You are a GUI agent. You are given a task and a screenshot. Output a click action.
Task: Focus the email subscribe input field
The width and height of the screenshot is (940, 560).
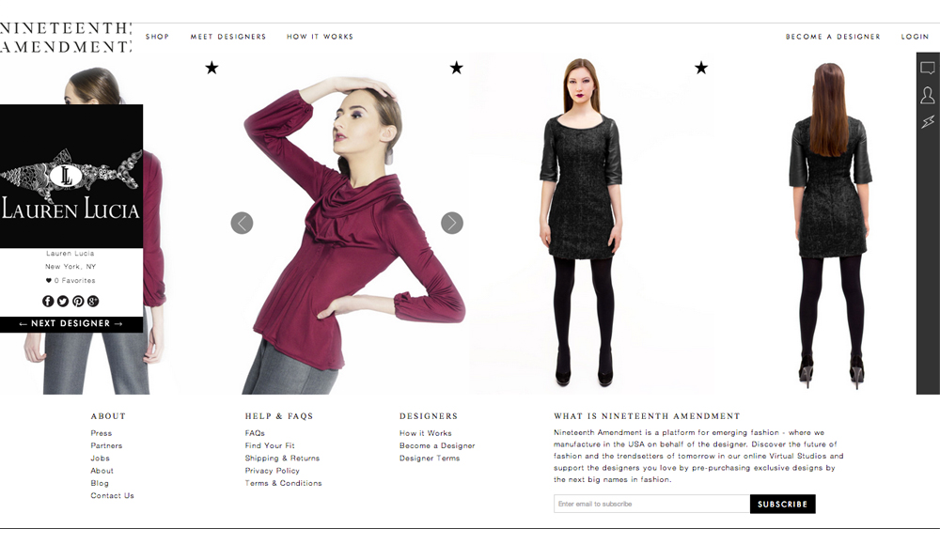(x=651, y=504)
